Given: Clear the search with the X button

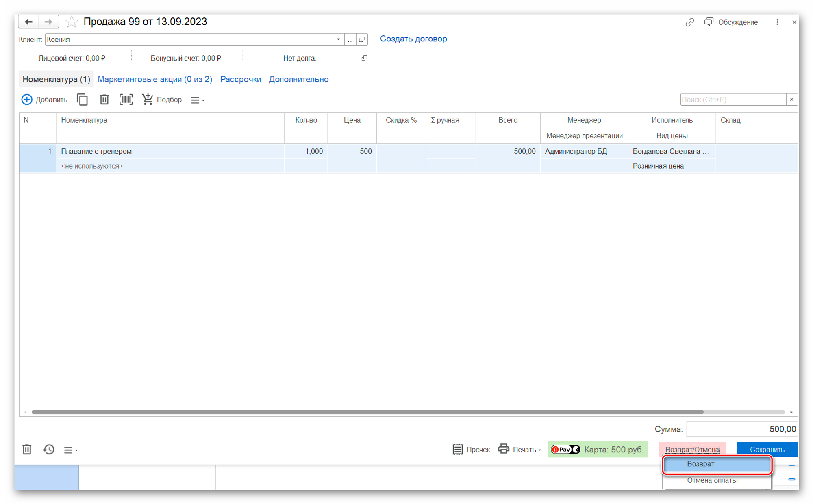Looking at the screenshot, I should 791,100.
